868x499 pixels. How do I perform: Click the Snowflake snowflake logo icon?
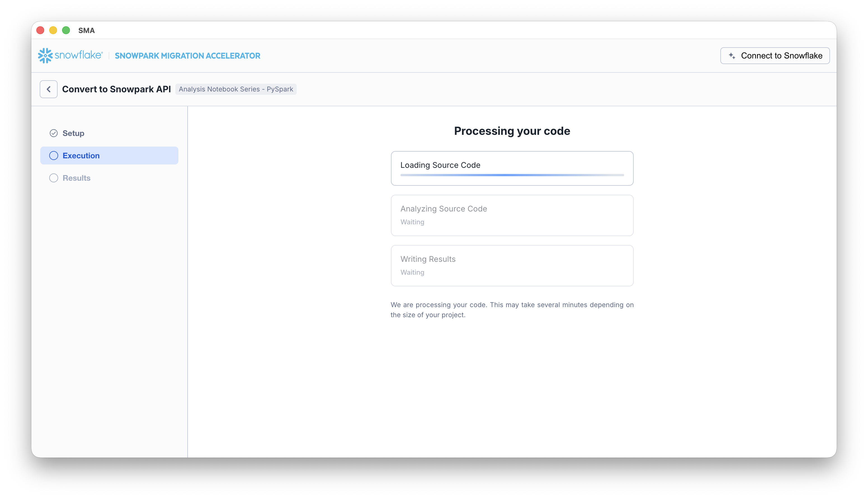[46, 55]
